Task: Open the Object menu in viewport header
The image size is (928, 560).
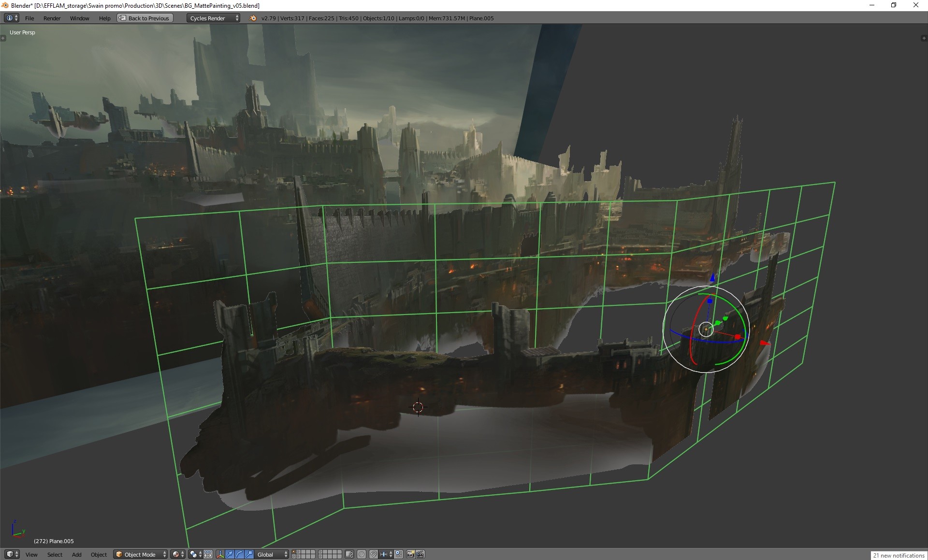Action: coord(99,555)
